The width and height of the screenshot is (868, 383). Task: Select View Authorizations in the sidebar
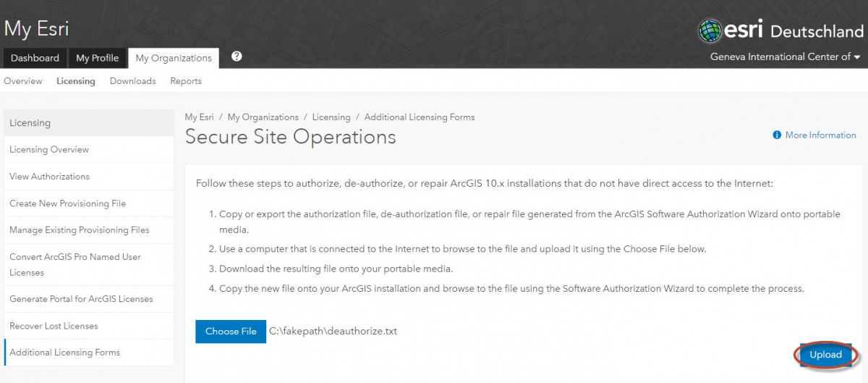(x=49, y=177)
